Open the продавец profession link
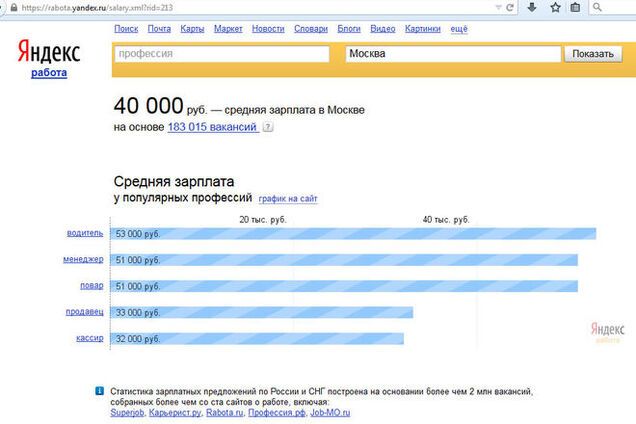The width and height of the screenshot is (636, 424). [x=84, y=312]
